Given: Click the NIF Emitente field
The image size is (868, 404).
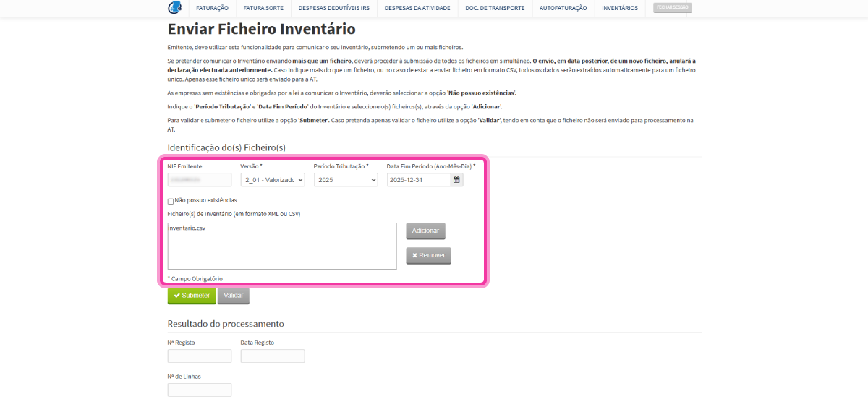Looking at the screenshot, I should coord(200,180).
